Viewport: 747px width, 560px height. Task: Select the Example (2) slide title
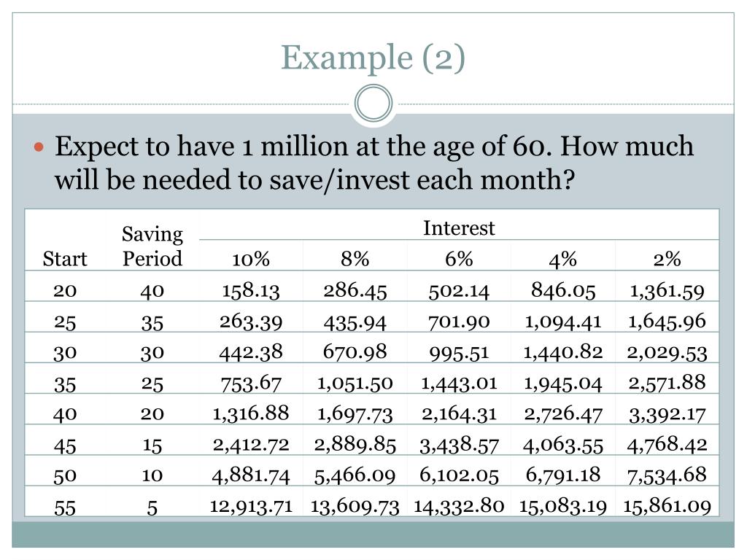(373, 58)
